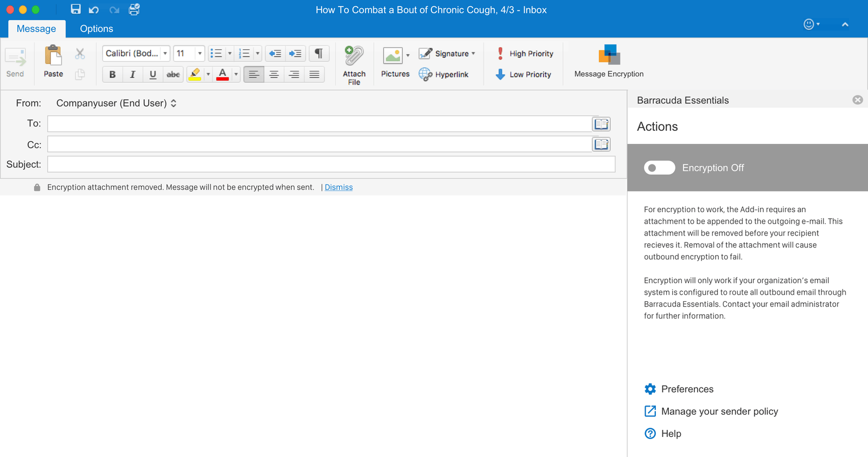This screenshot has height=457, width=868.
Task: Toggle bold formatting
Action: click(112, 74)
